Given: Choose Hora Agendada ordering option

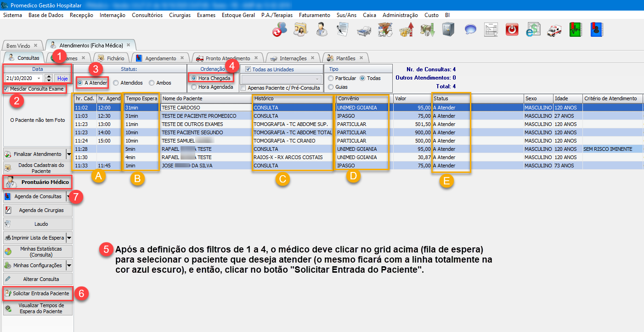Looking at the screenshot, I should [x=194, y=87].
